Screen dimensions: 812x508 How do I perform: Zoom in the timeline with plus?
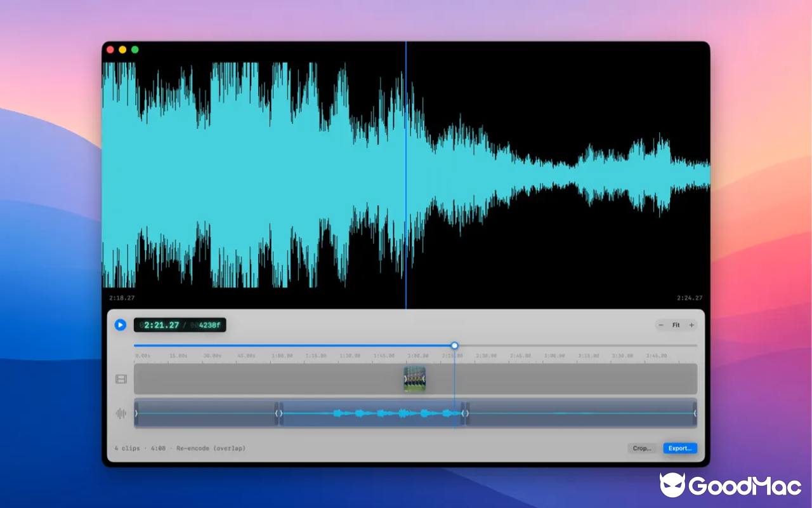point(691,325)
